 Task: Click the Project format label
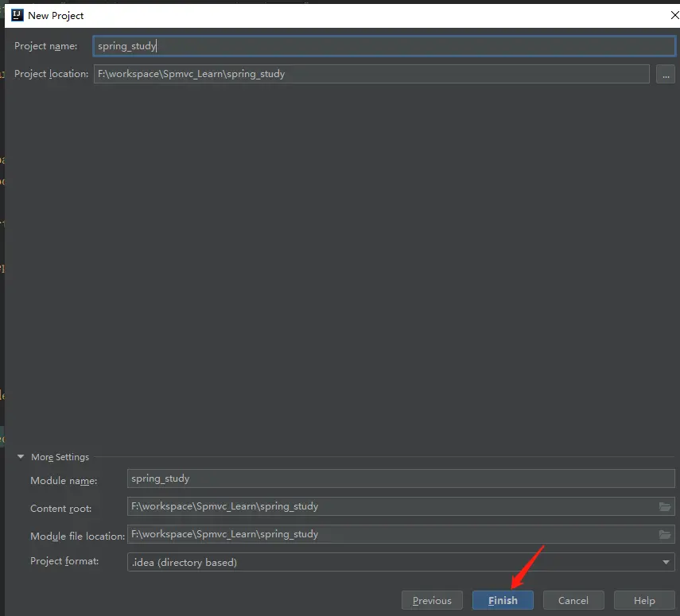[x=64, y=561]
